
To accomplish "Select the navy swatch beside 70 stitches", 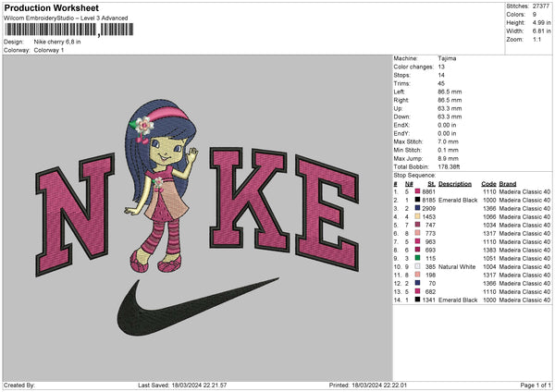I will 417,283.
